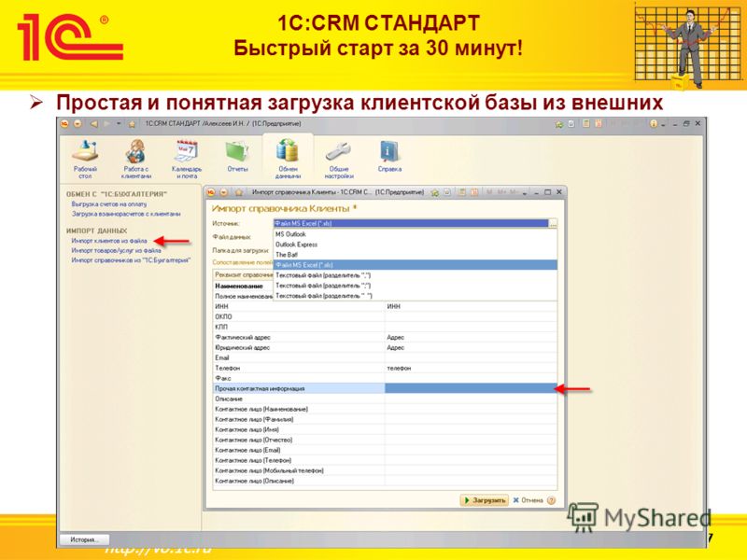747x560 pixels.
Task: Open calculator from import dialog toolbar
Action: click(x=461, y=192)
